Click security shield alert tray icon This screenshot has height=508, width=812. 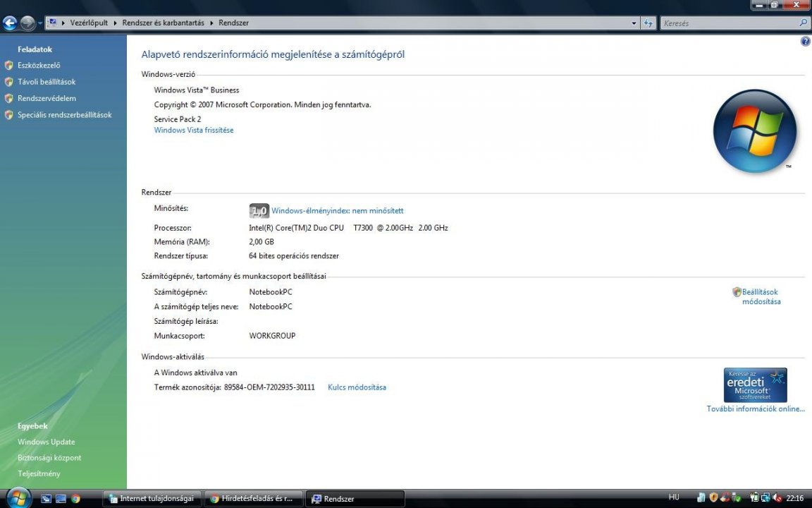tap(713, 498)
